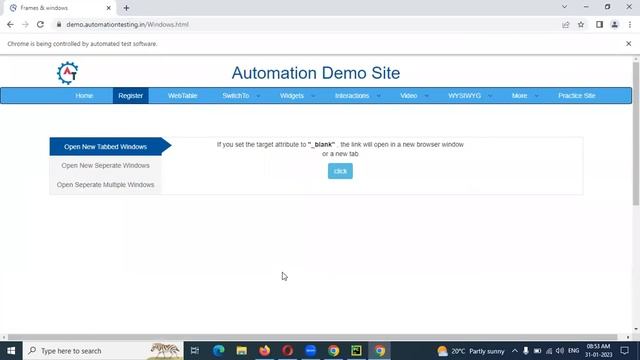Click the volume speaker icon

[560, 351]
